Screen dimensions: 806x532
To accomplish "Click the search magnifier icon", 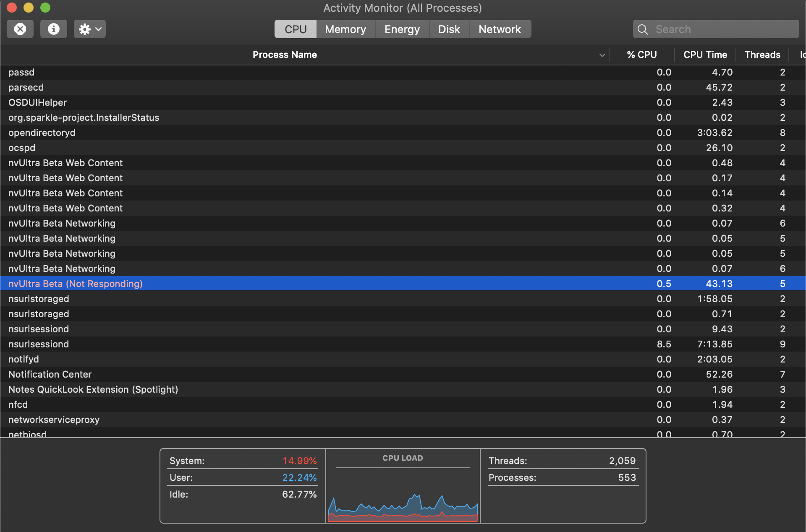I will coord(643,29).
